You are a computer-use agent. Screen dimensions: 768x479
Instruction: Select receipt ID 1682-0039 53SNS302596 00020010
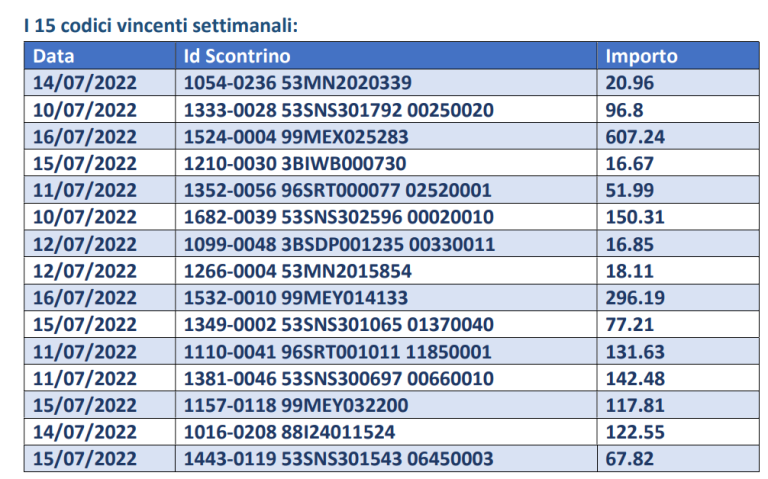339,218
